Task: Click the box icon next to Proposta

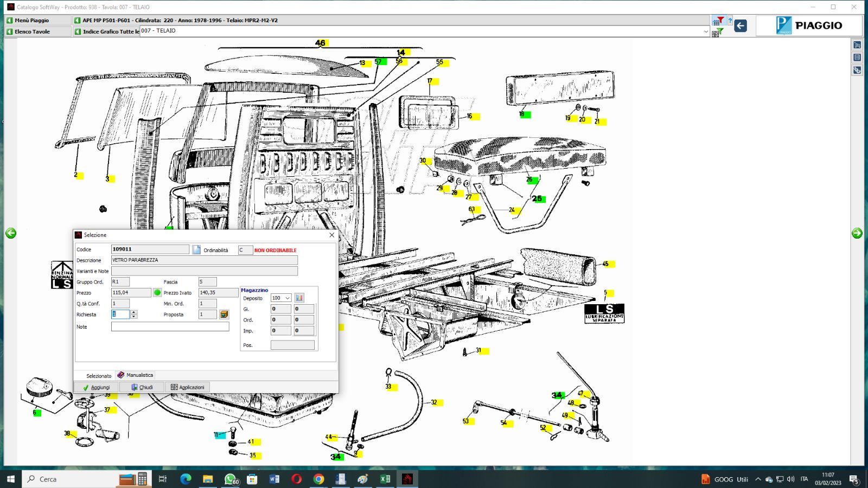Action: [x=224, y=314]
